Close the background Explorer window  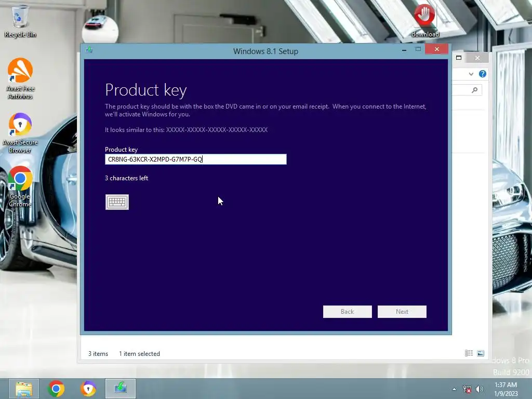tap(477, 58)
